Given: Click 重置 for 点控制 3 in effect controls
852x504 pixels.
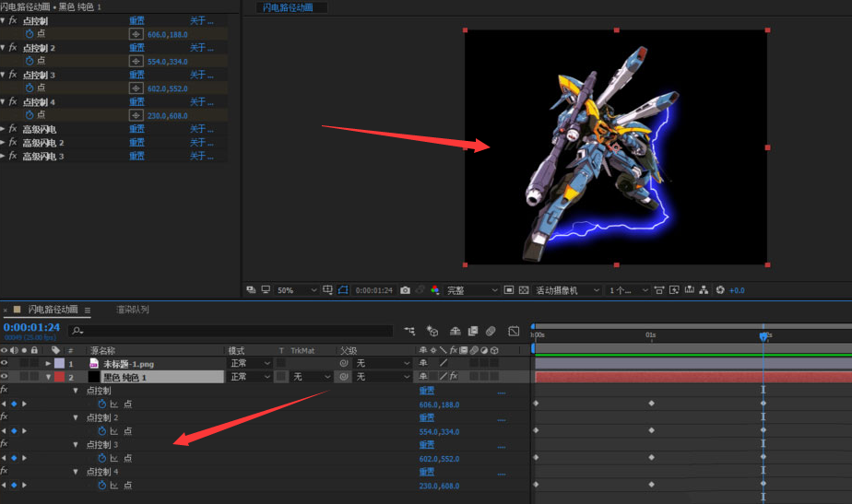Looking at the screenshot, I should coord(136,75).
